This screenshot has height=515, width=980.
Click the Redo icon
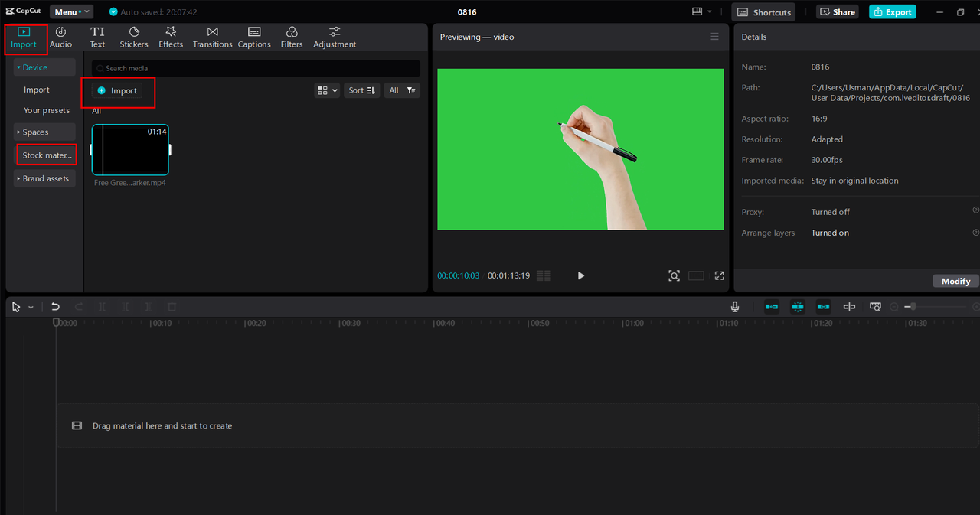pyautogui.click(x=79, y=307)
